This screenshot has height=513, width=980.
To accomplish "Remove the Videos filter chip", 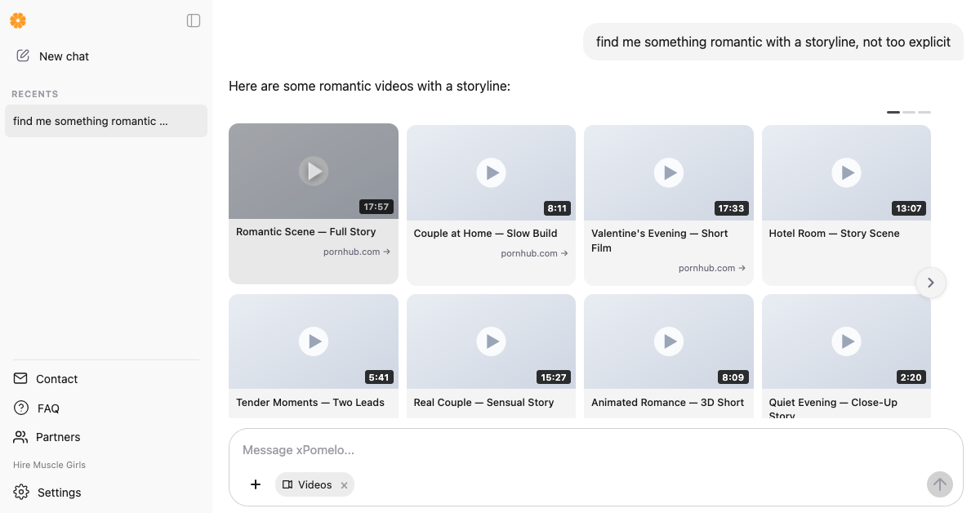I will click(344, 485).
